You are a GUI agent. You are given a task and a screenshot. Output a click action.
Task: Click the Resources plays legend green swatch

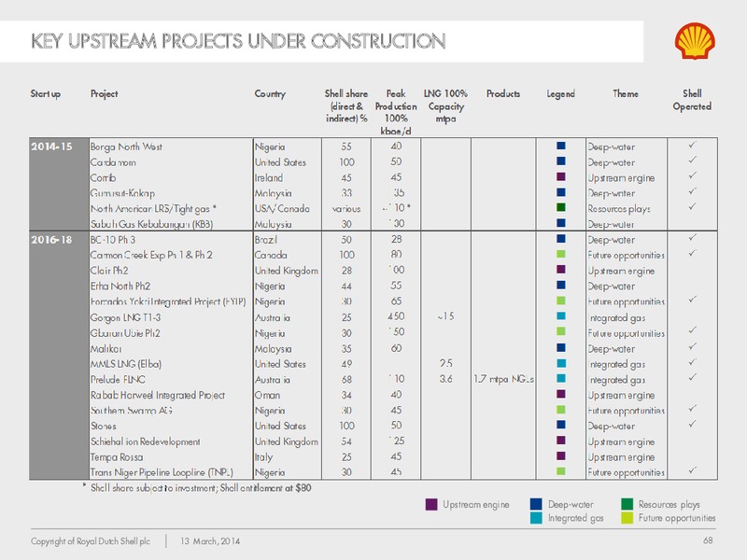tap(627, 504)
